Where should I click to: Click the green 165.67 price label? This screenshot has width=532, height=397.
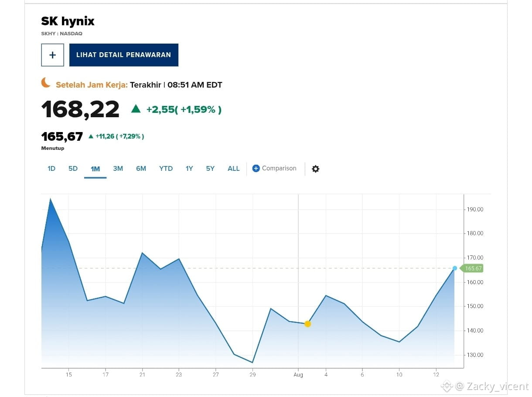pos(472,268)
